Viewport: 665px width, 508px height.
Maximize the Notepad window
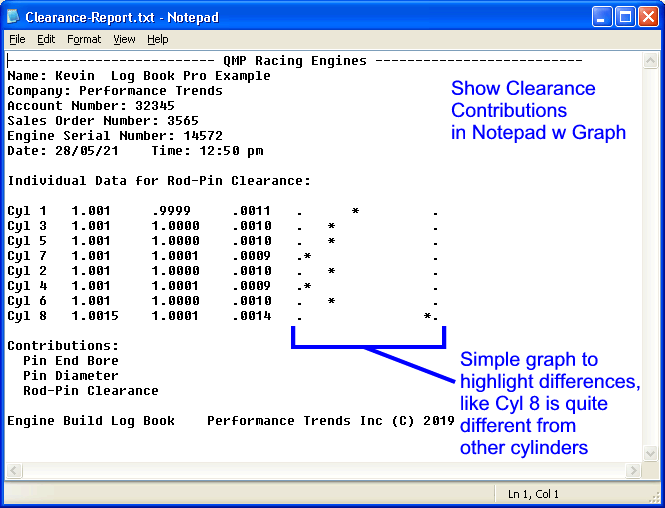[625, 17]
